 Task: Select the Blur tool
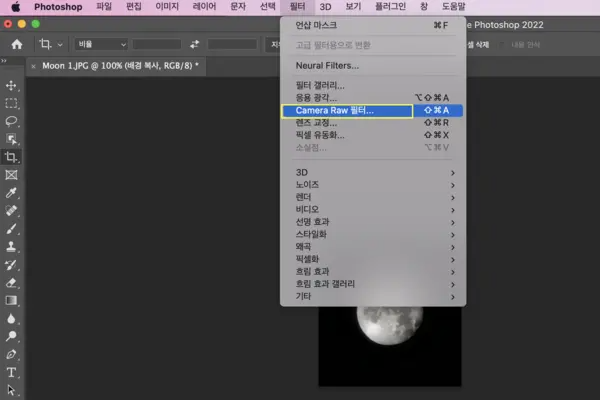coord(11,318)
